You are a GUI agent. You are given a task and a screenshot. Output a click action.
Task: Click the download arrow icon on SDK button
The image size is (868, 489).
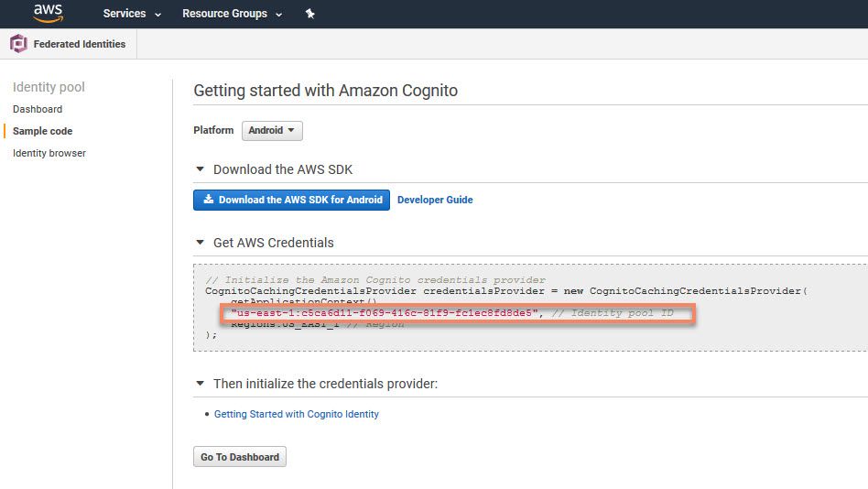tap(209, 200)
